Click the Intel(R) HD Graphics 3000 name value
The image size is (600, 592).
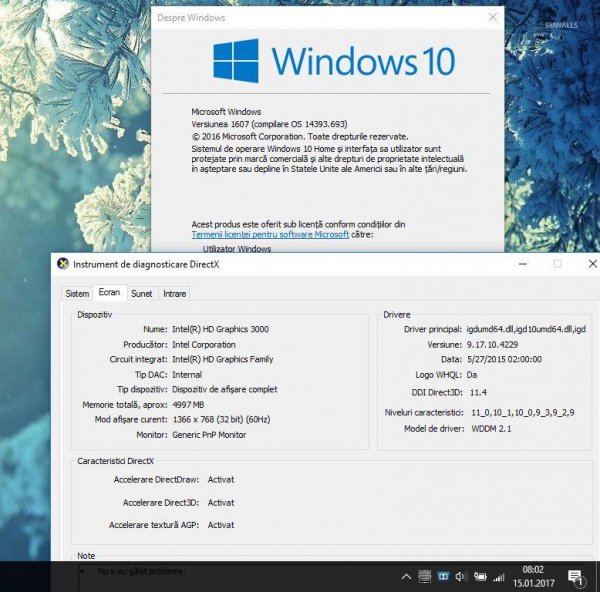(x=220, y=329)
